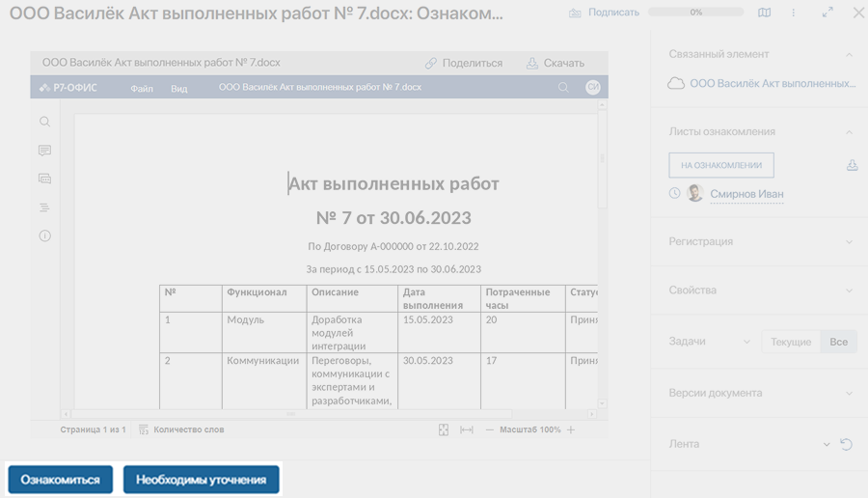Click Страница 1 из 1 indicator

click(93, 429)
